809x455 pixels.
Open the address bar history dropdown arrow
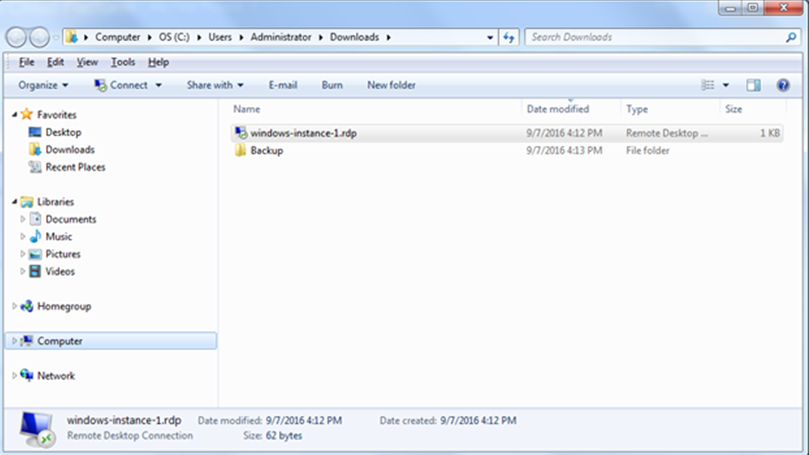click(490, 37)
